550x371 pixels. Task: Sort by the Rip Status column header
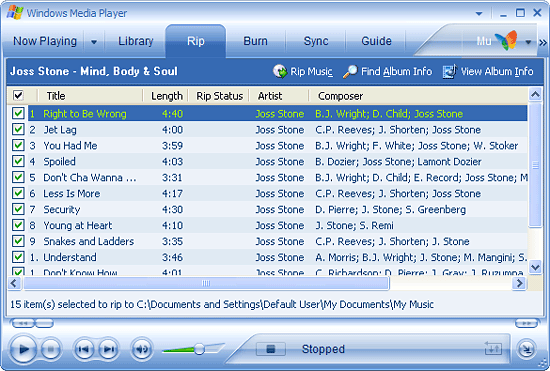point(219,96)
